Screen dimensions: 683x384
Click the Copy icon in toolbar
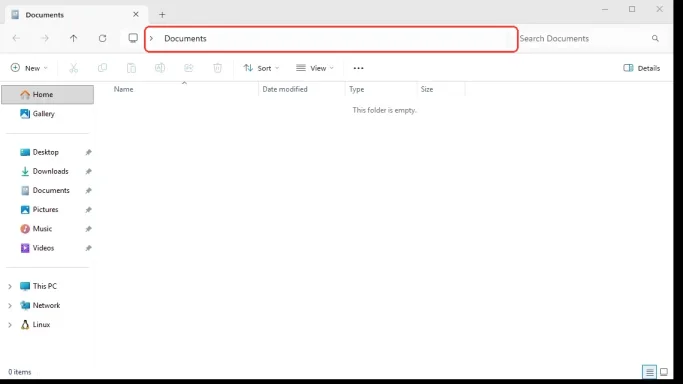pos(102,68)
